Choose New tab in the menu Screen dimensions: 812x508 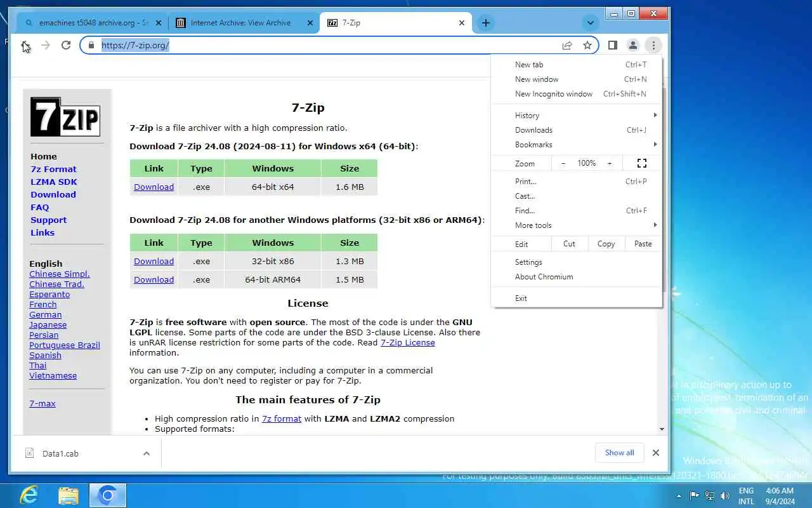(x=576, y=64)
